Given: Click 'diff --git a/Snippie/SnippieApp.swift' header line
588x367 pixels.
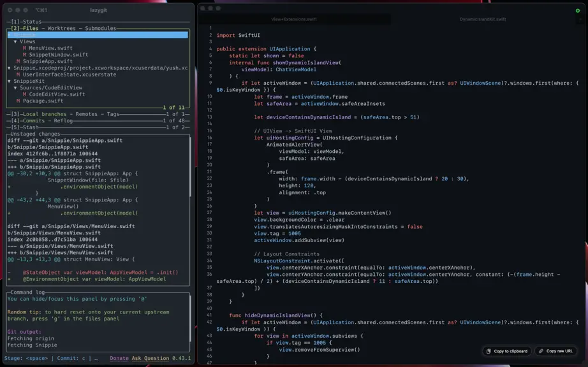Looking at the screenshot, I should (x=65, y=141).
